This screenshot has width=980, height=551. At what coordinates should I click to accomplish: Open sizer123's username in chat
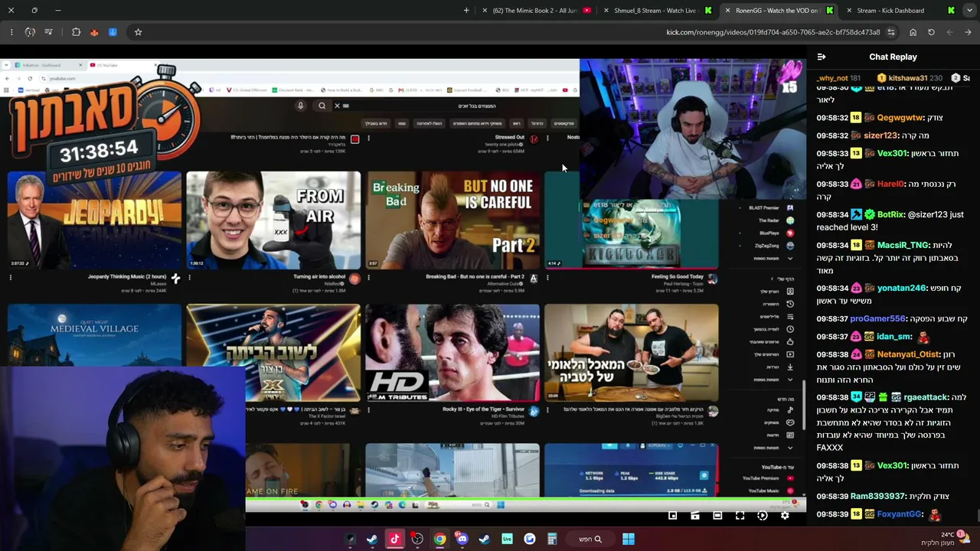(880, 135)
